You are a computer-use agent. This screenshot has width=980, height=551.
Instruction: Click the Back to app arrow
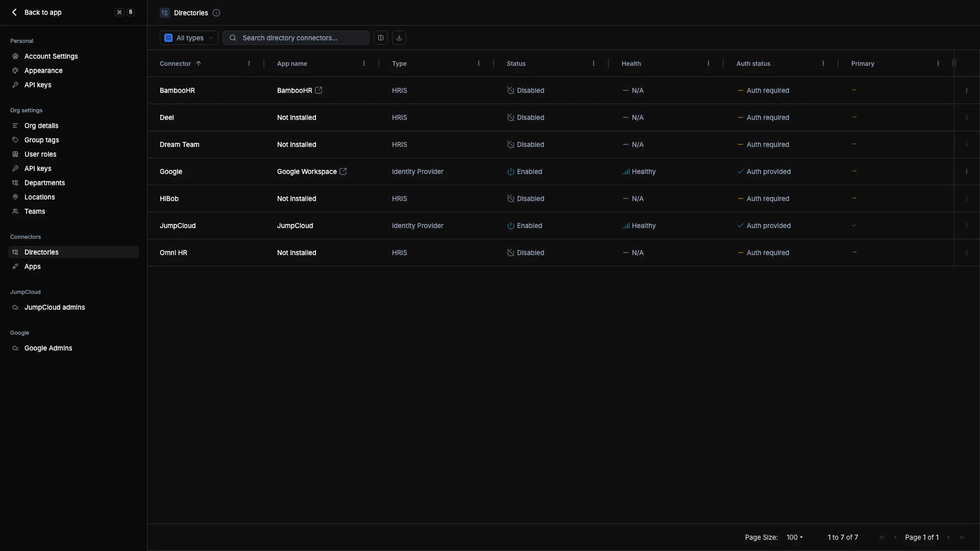tap(14, 12)
